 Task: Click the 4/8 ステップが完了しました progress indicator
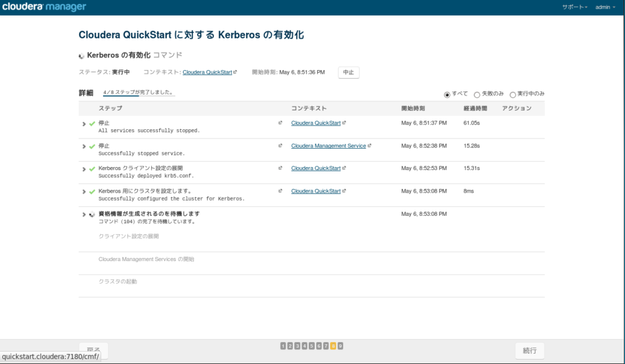click(139, 93)
